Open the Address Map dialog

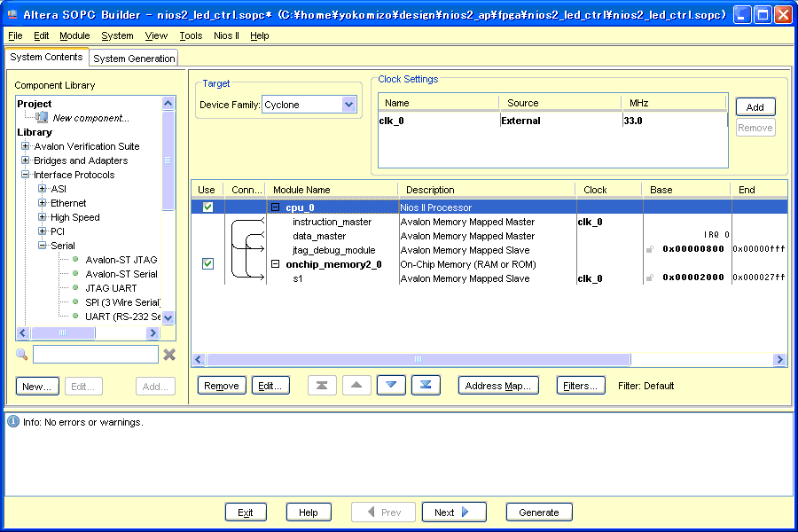(x=498, y=386)
